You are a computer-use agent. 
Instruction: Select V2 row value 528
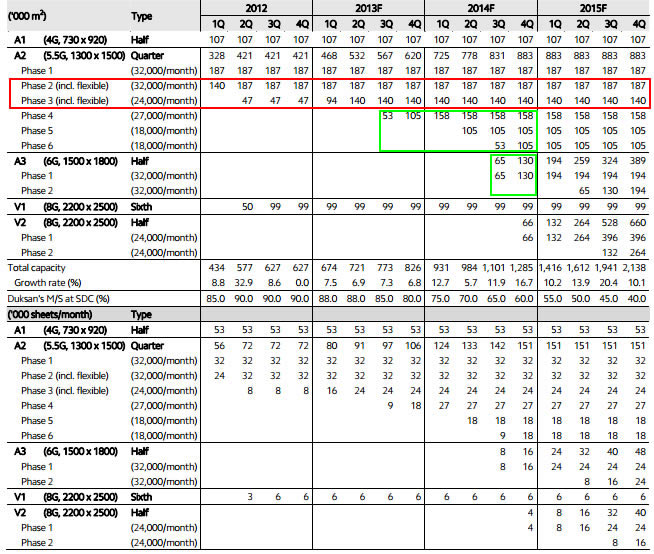610,223
